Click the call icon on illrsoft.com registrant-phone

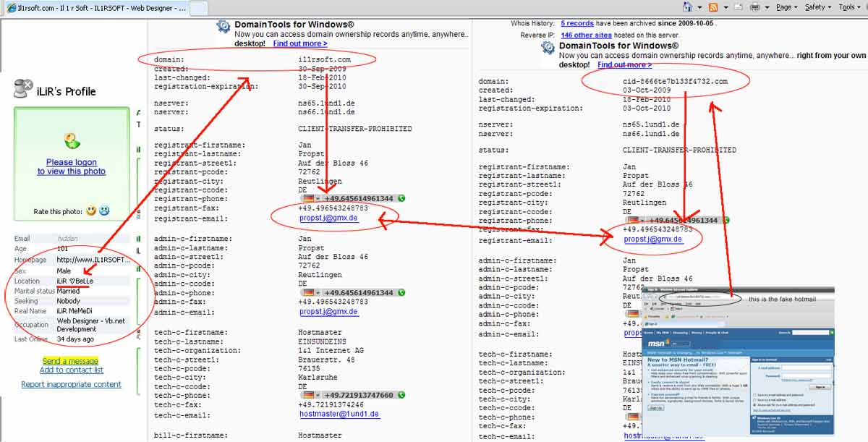(x=400, y=199)
